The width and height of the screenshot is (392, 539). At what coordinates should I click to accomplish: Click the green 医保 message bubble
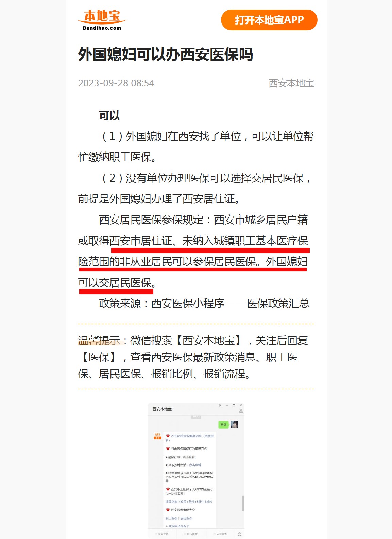[x=223, y=424]
